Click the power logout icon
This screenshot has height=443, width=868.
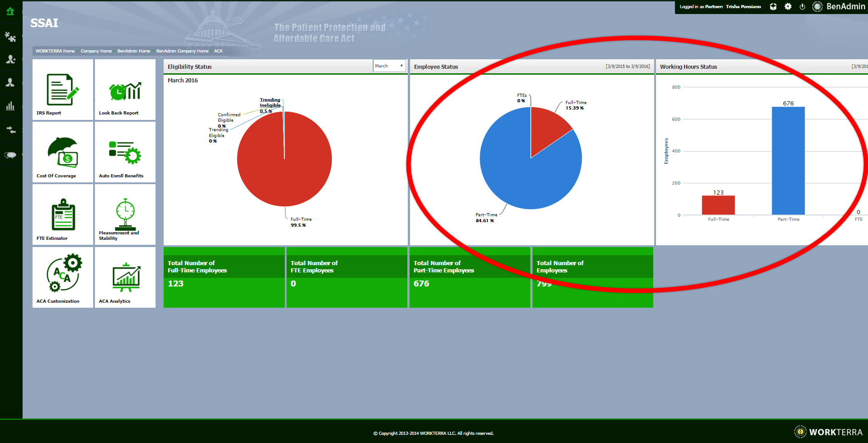pyautogui.click(x=802, y=7)
